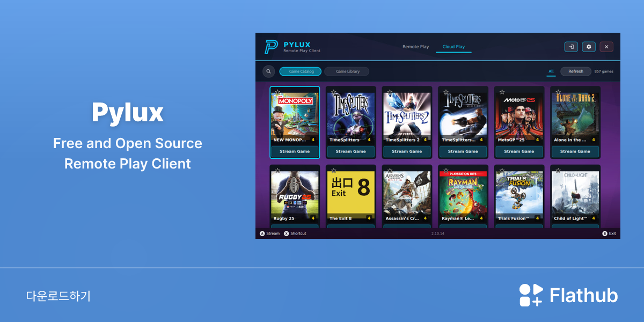
Task: Click the Refresh button
Action: (x=576, y=71)
